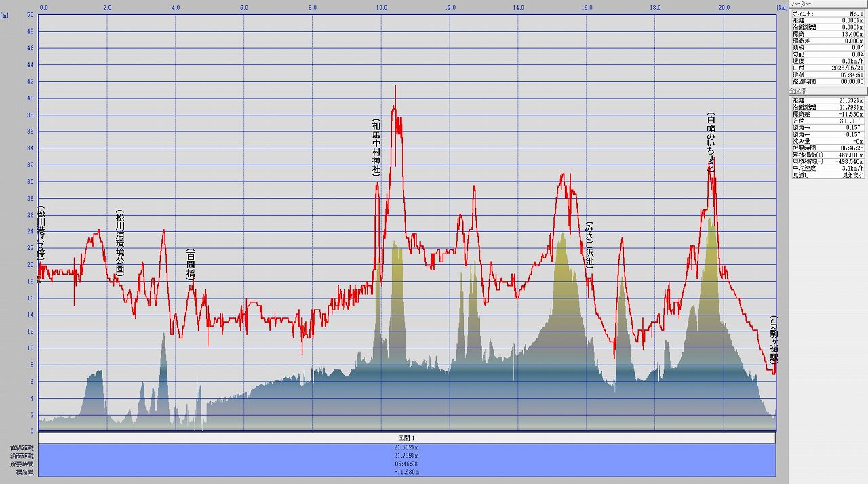This screenshot has width=868, height=484.
Task: Click the ポイント No. 1 row
Action: [x=827, y=14]
